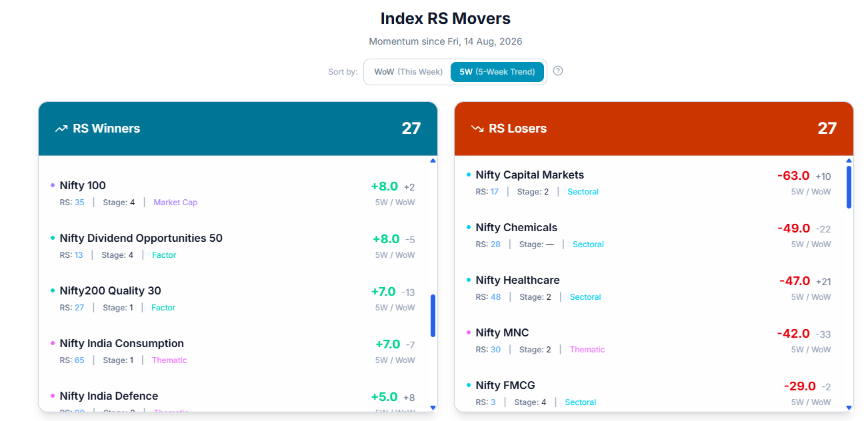Screen dimensions: 868x421
Task: Click RS value 30 of Nifty MNC
Action: tap(495, 350)
